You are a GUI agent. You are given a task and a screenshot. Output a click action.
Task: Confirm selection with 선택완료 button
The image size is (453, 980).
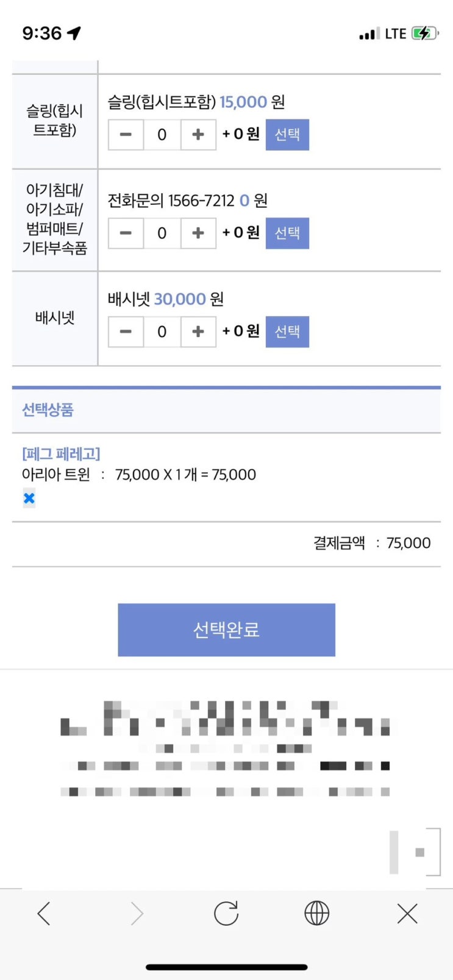point(226,630)
